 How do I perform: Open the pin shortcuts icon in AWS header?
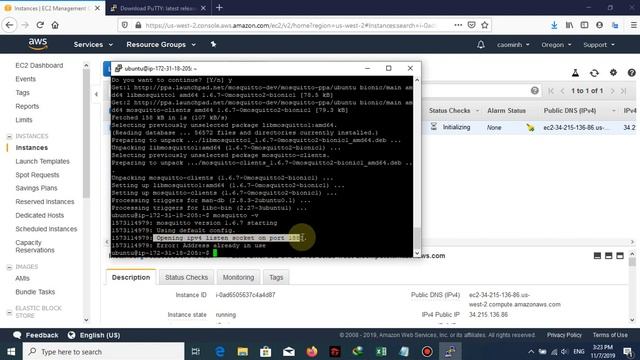(213, 44)
